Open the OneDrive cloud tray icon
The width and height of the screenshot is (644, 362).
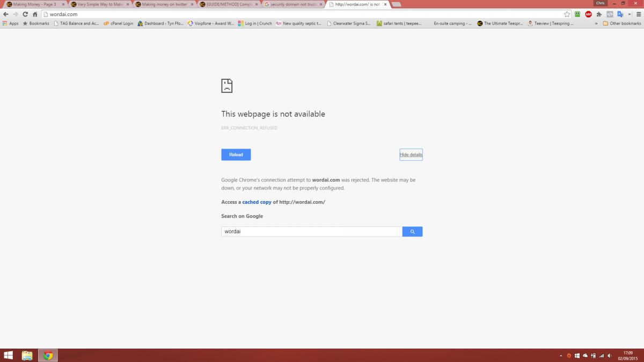(585, 356)
